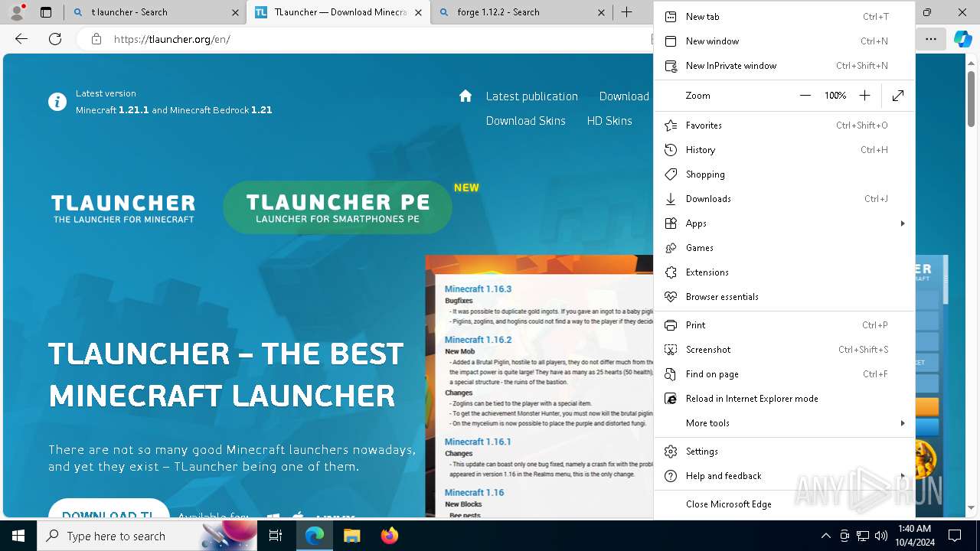
Task: Open Games from the Edge menu
Action: pyautogui.click(x=784, y=248)
